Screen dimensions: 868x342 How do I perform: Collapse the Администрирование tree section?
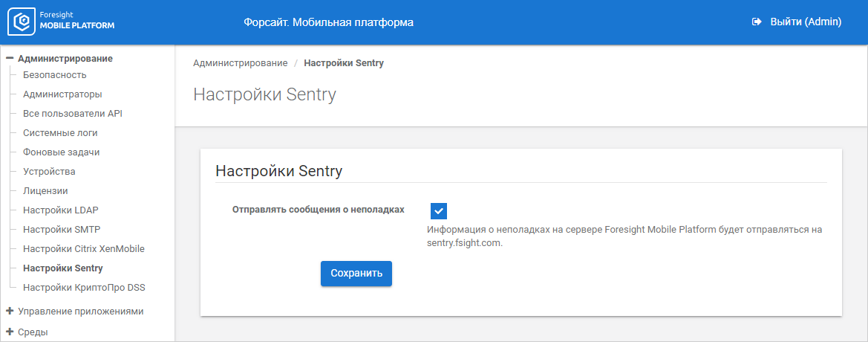coord(10,58)
